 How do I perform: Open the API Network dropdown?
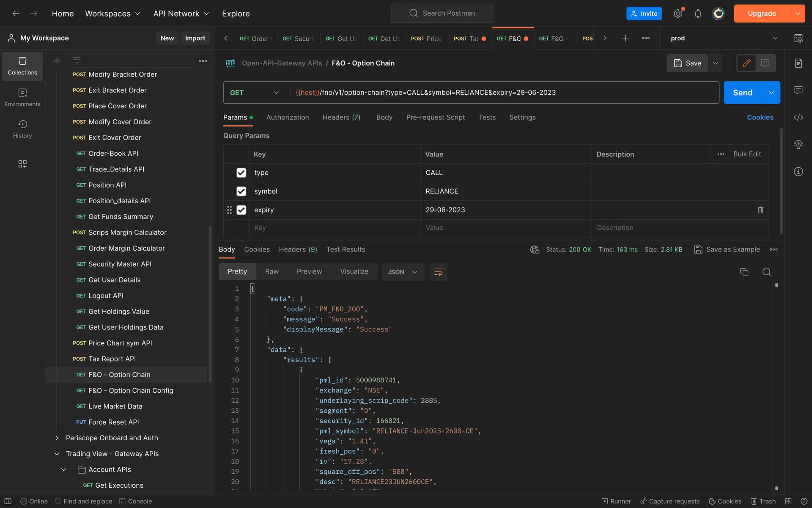pyautogui.click(x=181, y=14)
